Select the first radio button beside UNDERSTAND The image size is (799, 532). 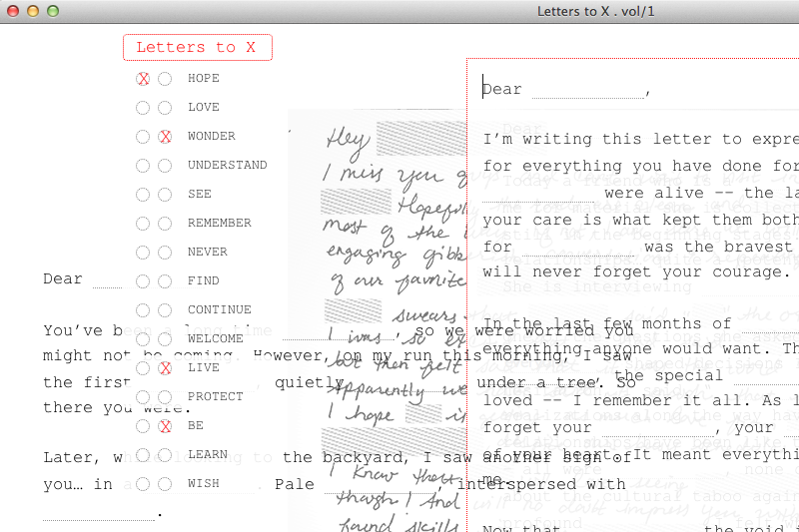click(144, 166)
